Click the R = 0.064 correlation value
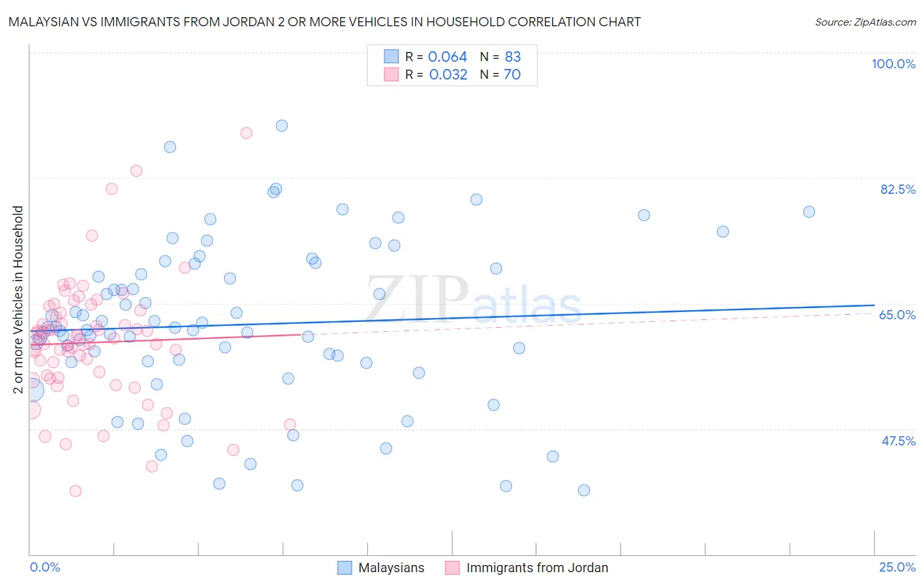924x586 pixels. 436,56
